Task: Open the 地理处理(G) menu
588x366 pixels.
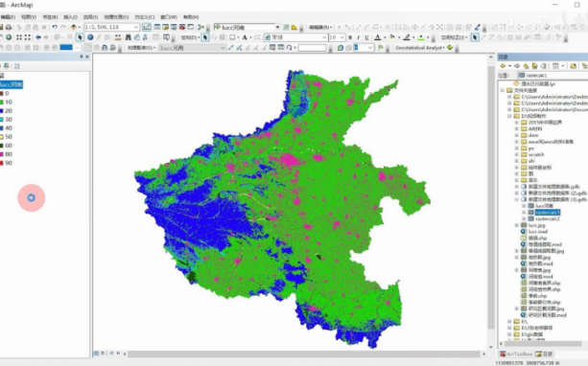Action: coord(116,17)
